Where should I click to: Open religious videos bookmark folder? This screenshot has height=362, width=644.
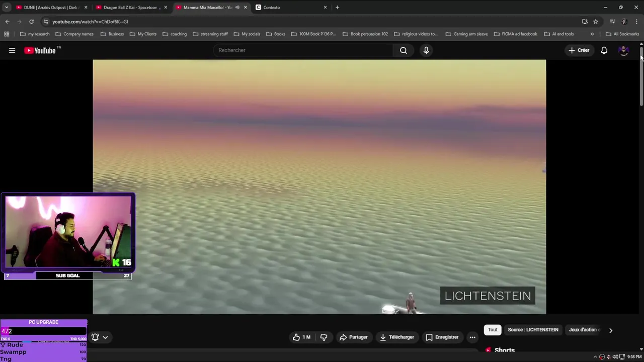(x=416, y=34)
